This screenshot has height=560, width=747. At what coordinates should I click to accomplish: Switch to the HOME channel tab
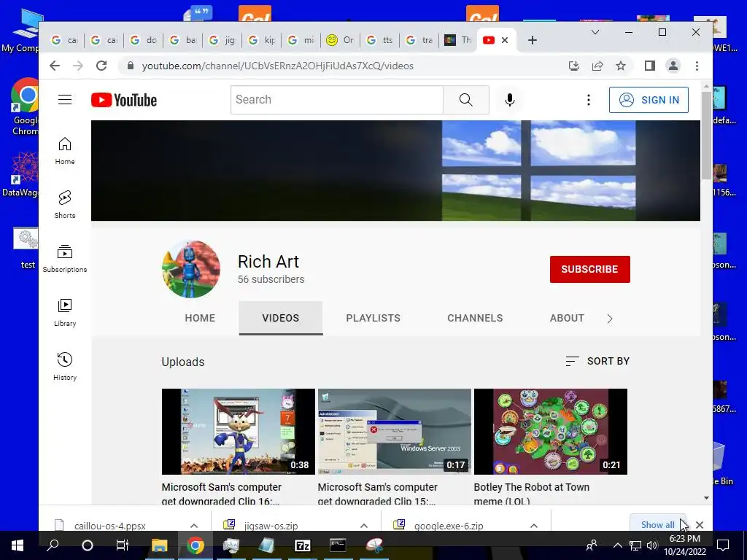pyautogui.click(x=200, y=318)
